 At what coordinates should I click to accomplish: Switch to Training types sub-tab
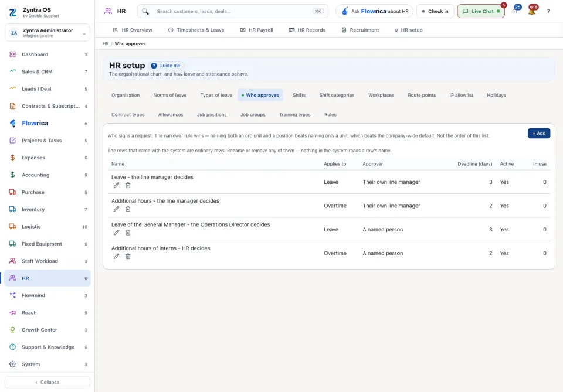pyautogui.click(x=295, y=115)
